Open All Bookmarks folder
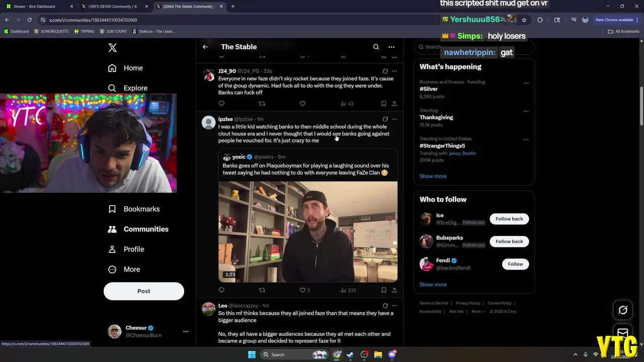This screenshot has width=644, height=362. click(x=624, y=31)
